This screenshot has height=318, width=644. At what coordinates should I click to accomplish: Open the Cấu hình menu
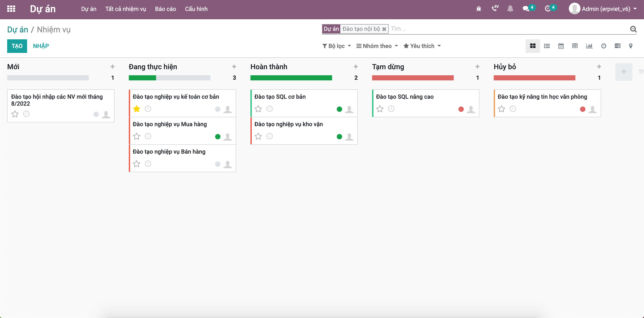click(196, 9)
